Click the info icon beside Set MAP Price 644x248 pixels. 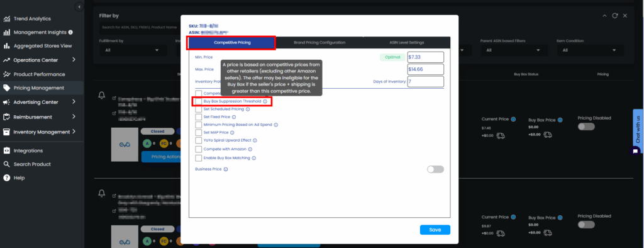232,132
